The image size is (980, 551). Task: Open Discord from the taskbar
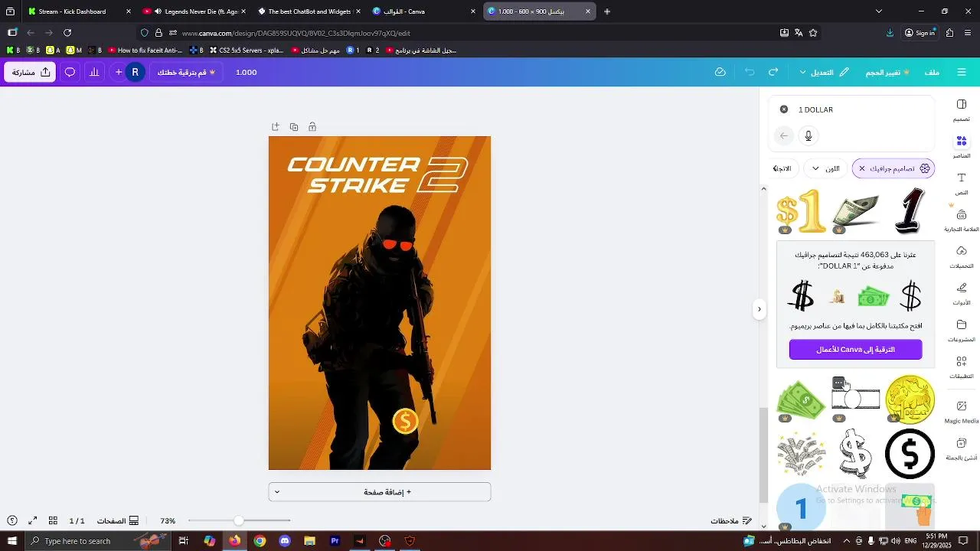click(285, 541)
